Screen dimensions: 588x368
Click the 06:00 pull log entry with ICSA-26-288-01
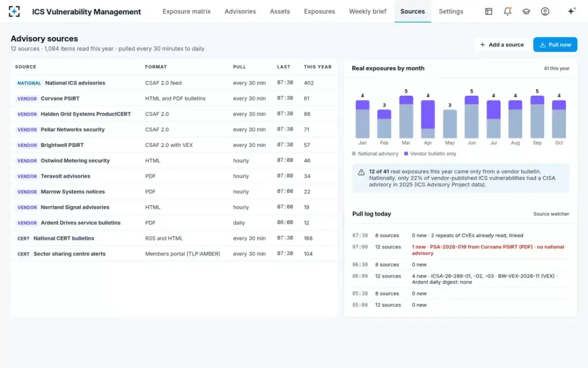(x=461, y=279)
